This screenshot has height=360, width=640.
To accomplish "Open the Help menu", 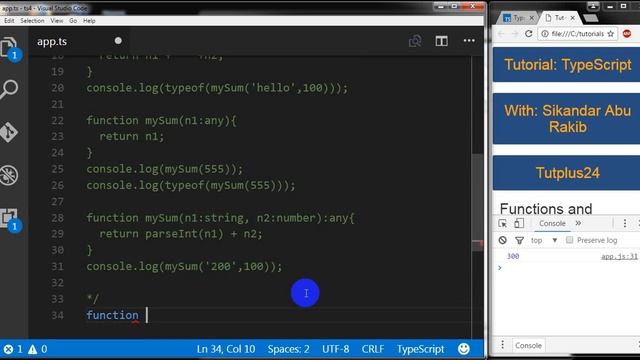I will pos(89,21).
